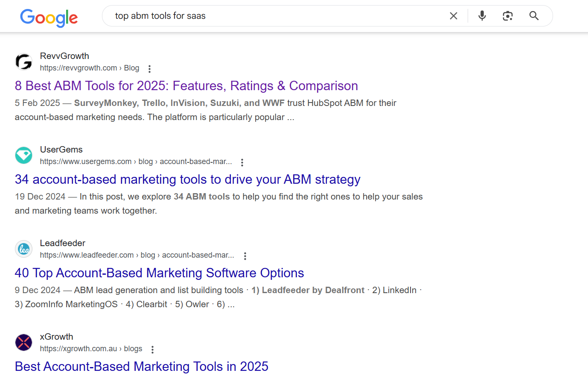Start voice search with the microphone icon
This screenshot has width=588, height=376.
482,16
